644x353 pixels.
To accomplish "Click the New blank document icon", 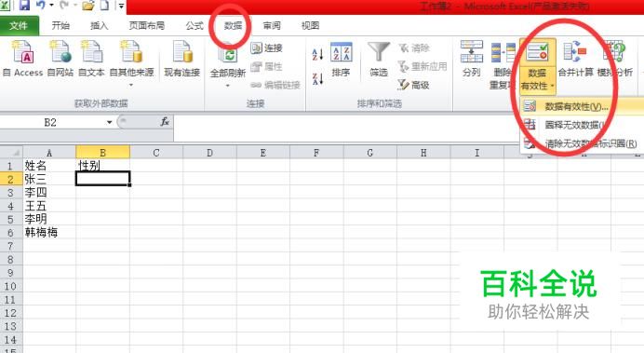I will 105,6.
